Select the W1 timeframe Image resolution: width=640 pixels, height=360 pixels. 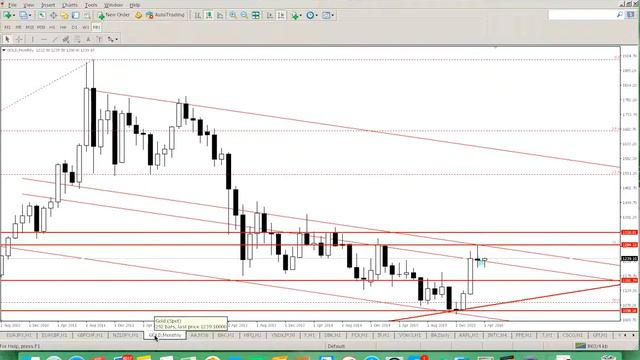click(x=85, y=27)
